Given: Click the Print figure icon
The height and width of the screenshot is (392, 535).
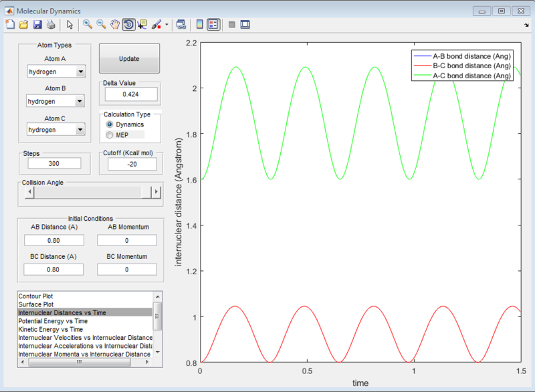Looking at the screenshot, I should (52, 24).
